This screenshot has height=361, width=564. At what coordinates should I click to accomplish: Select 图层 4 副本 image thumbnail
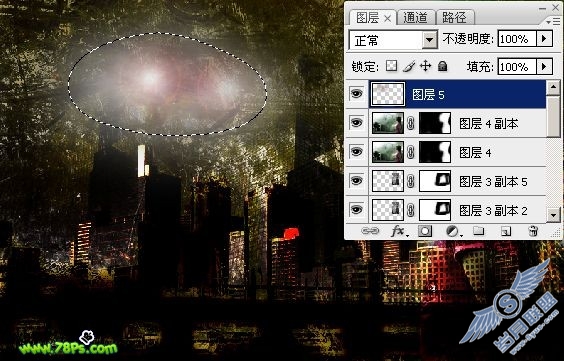click(x=388, y=123)
